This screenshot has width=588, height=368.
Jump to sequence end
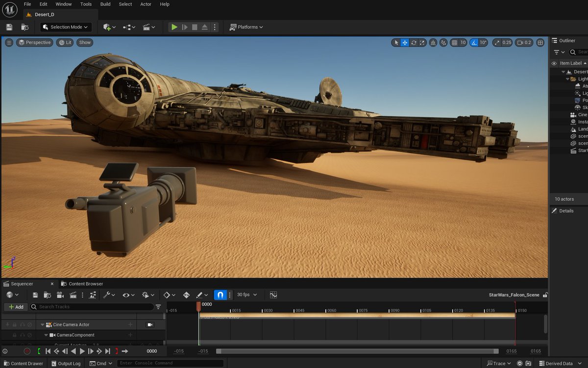[108, 351]
